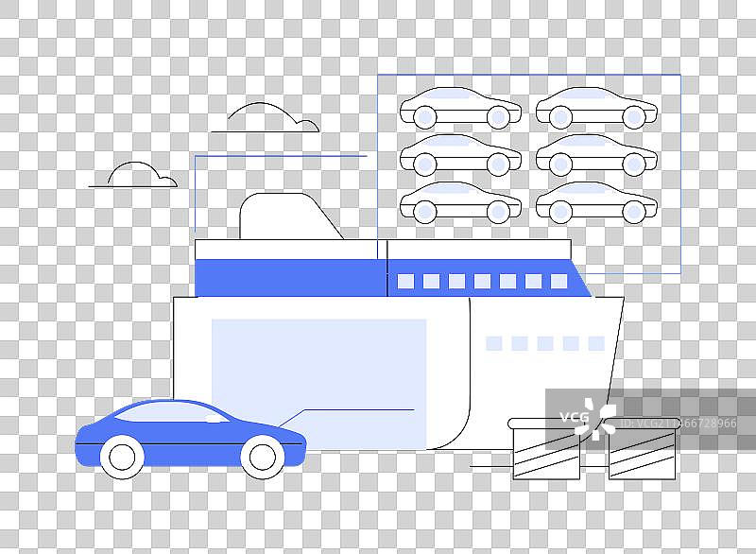Select the middle-right outlined car in the grid
This screenshot has width=756, height=554.
(596, 155)
